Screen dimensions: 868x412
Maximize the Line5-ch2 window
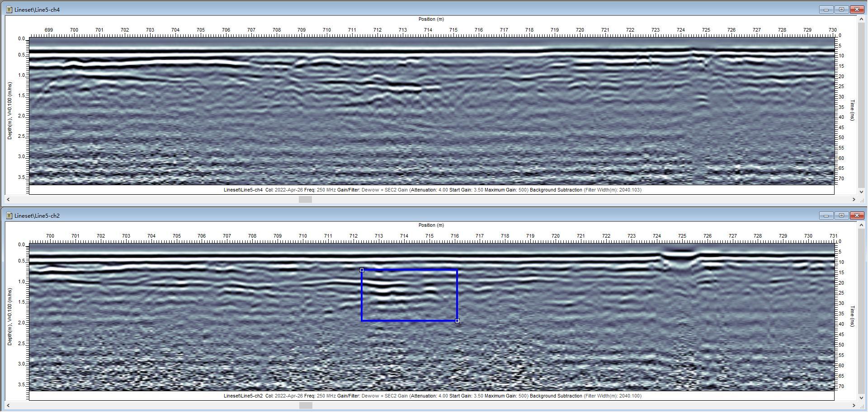coord(841,215)
